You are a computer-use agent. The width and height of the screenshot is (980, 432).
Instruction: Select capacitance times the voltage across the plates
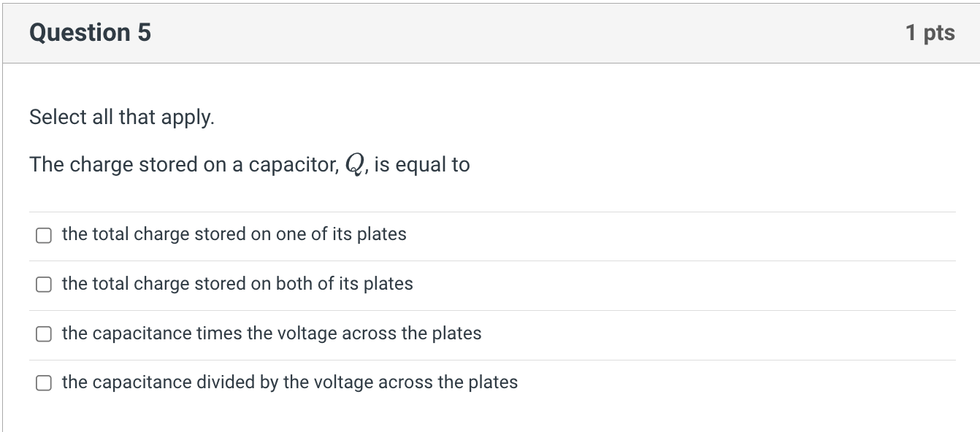click(43, 333)
